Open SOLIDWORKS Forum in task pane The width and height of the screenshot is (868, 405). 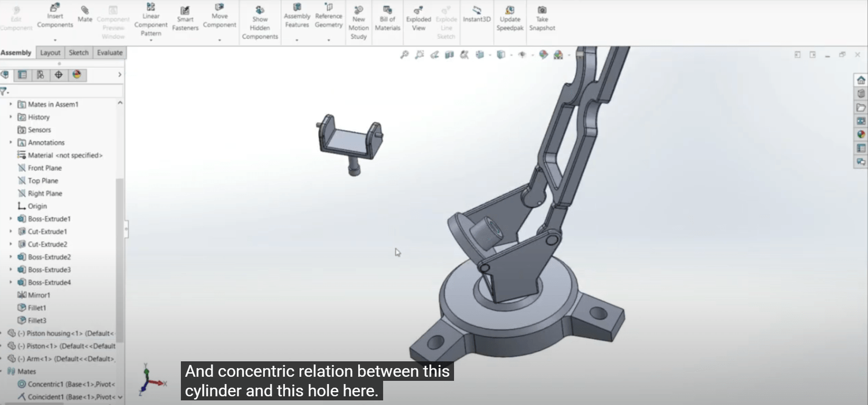pos(861,162)
